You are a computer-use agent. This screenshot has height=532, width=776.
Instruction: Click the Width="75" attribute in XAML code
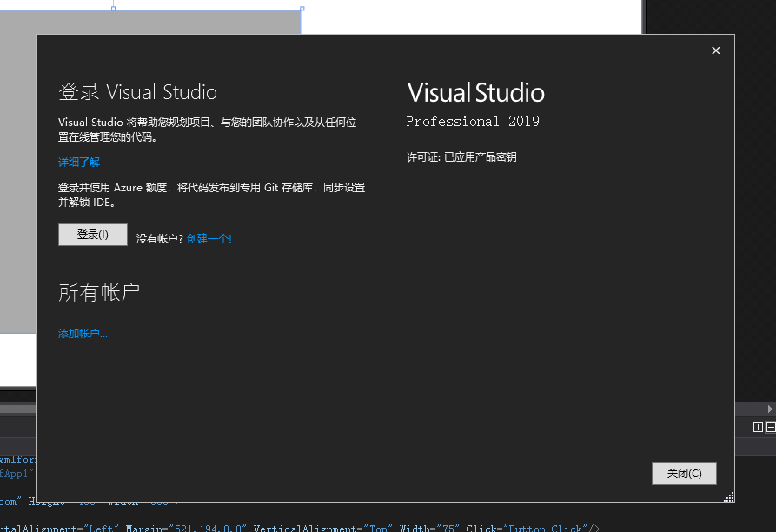(429, 528)
